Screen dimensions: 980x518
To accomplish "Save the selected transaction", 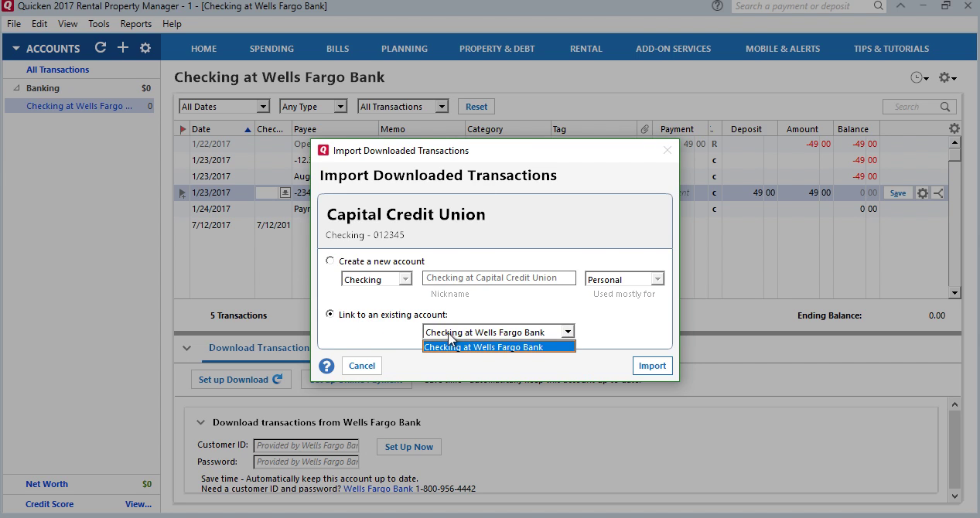I will (x=897, y=193).
